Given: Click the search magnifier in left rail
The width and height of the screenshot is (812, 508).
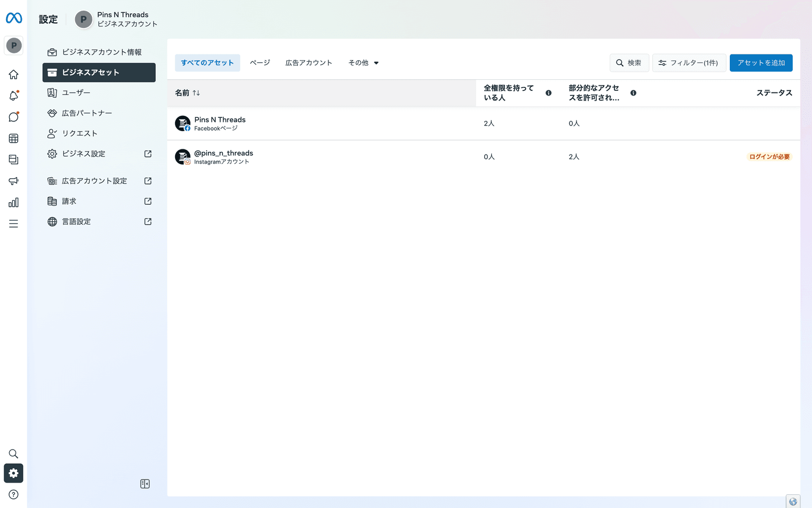Looking at the screenshot, I should click(x=14, y=454).
